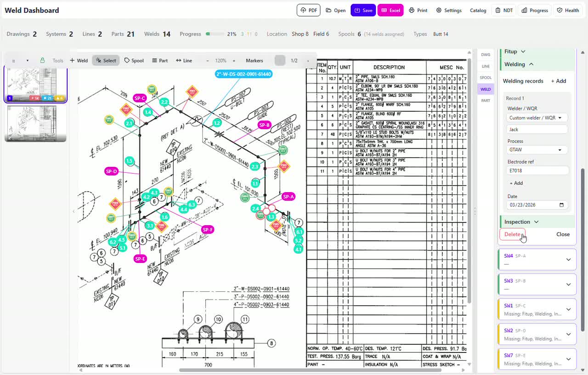
Task: Add a new welding record
Action: coord(559,81)
